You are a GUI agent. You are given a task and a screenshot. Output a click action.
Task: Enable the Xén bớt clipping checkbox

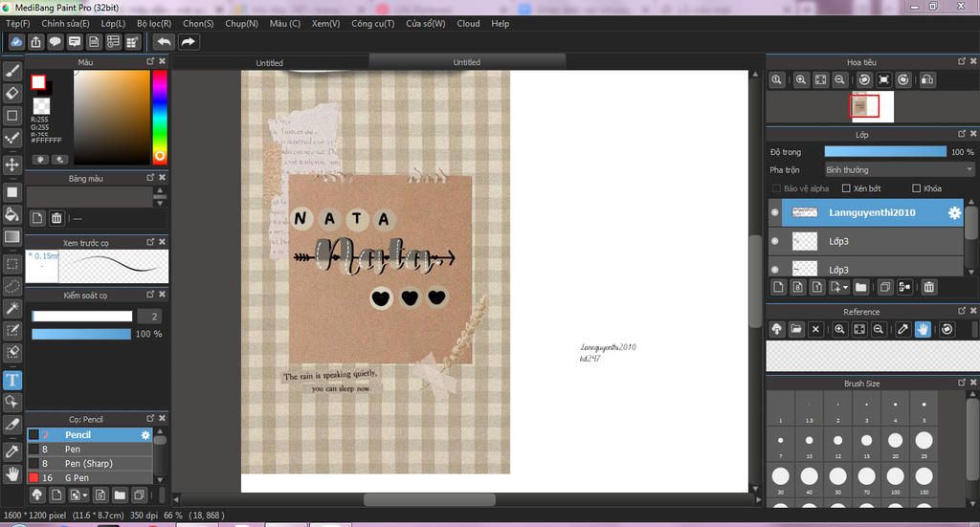846,188
